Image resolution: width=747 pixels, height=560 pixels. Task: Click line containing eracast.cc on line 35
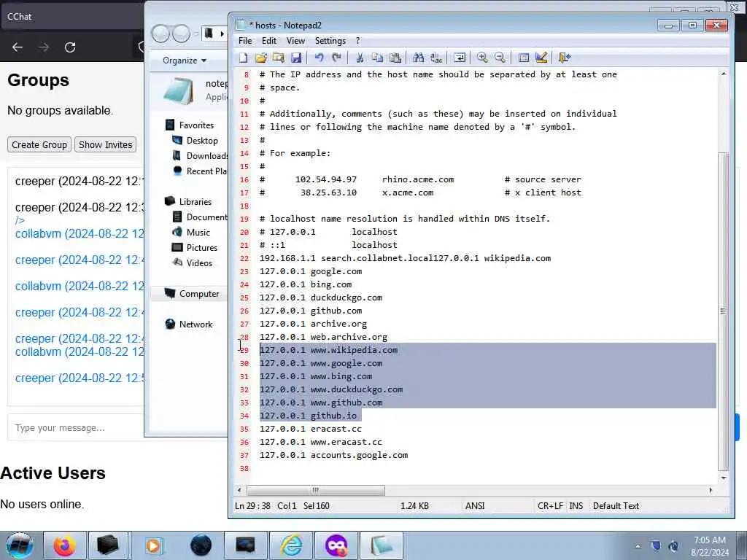click(x=311, y=429)
